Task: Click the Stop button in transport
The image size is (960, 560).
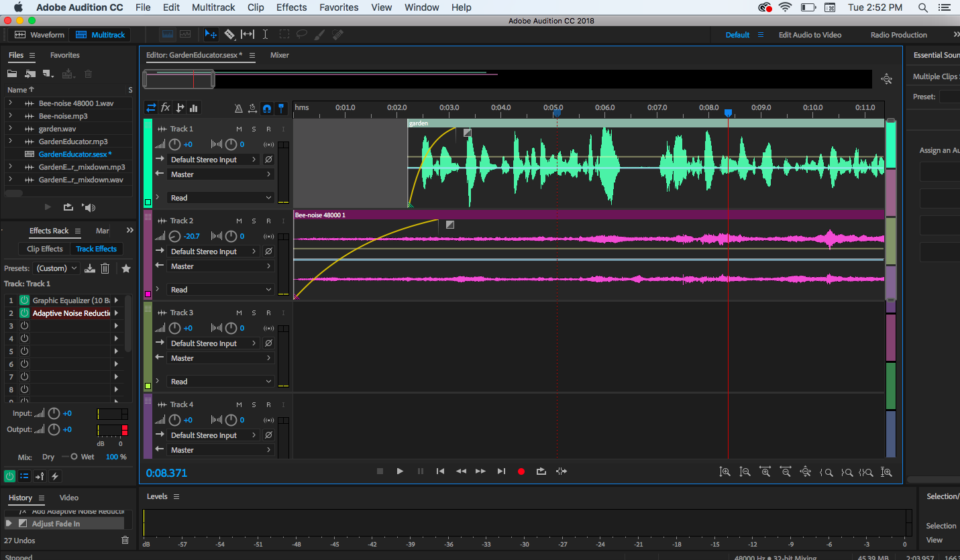Action: click(x=380, y=471)
